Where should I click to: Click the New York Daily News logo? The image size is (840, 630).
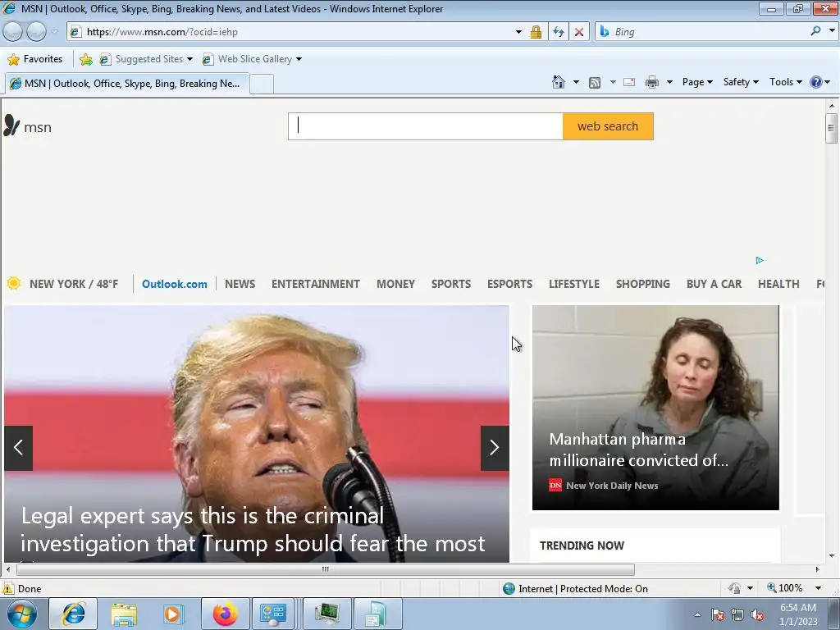(555, 486)
